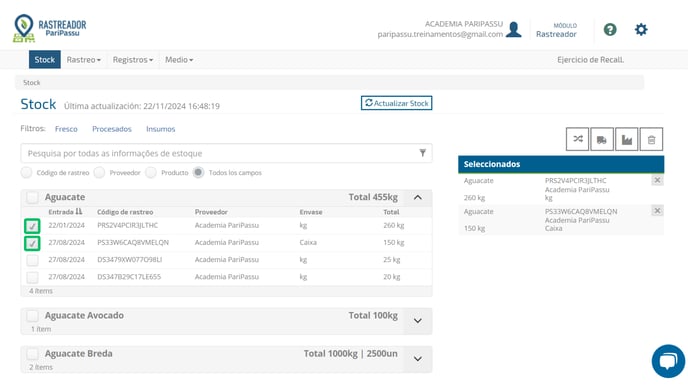This screenshot has height=387, width=688.
Task: Click the 260 kg total cell
Action: pos(394,226)
